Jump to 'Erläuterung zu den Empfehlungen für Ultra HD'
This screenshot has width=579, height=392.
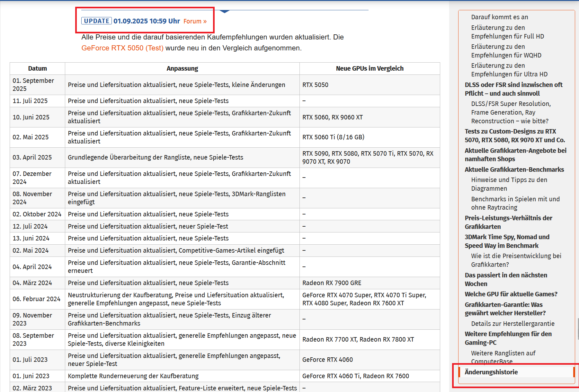[509, 70]
